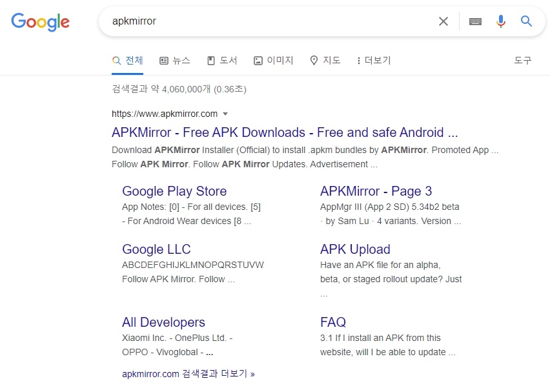Open the All Developers sitelink
The height and width of the screenshot is (392, 550).
pos(163,322)
